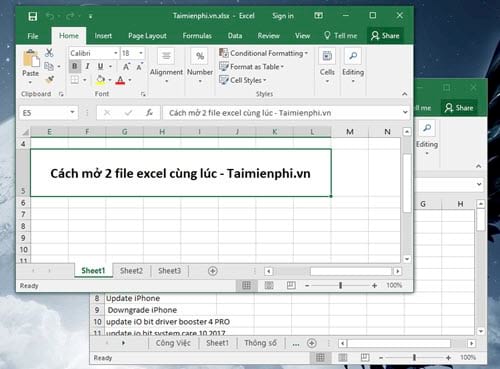The height and width of the screenshot is (369, 500).
Task: Toggle Bold formatting
Action: pos(75,66)
